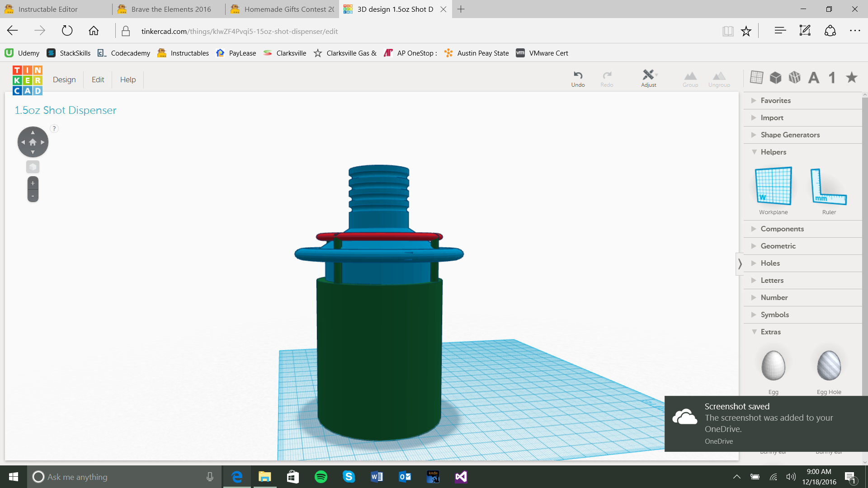Switch to the Instructable Editor tab
This screenshot has height=488, width=868.
tap(48, 9)
